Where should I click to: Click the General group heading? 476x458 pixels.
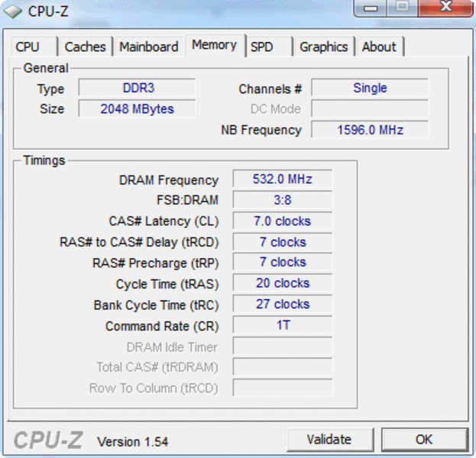coord(46,68)
